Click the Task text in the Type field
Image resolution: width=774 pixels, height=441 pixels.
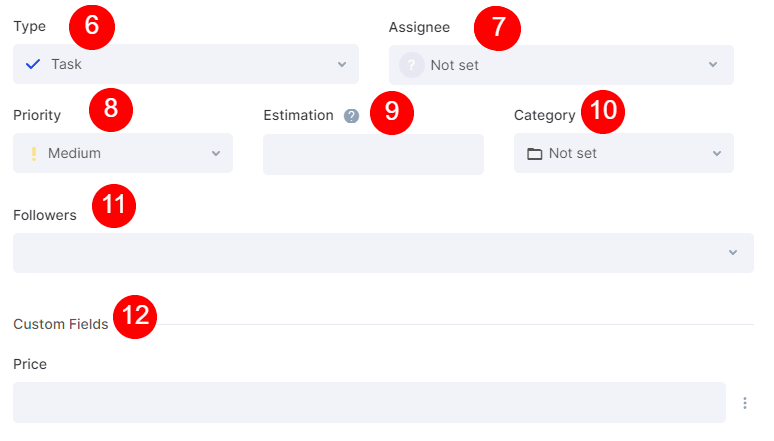pos(67,65)
